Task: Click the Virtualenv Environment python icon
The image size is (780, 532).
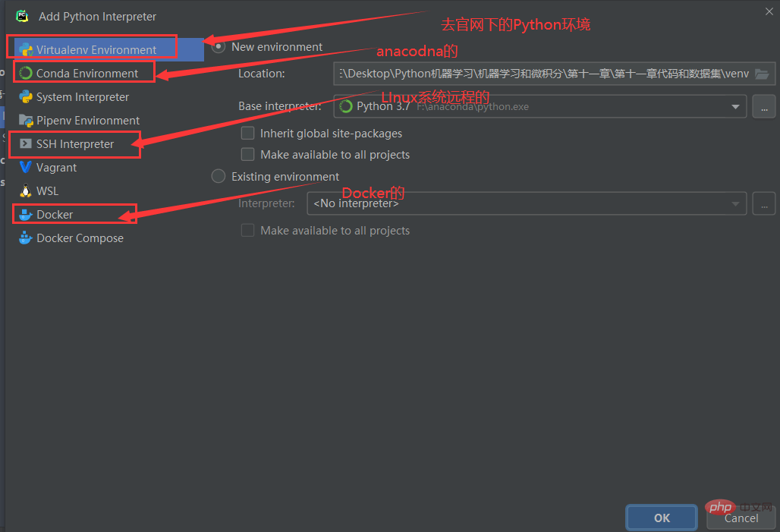Action: (26, 50)
